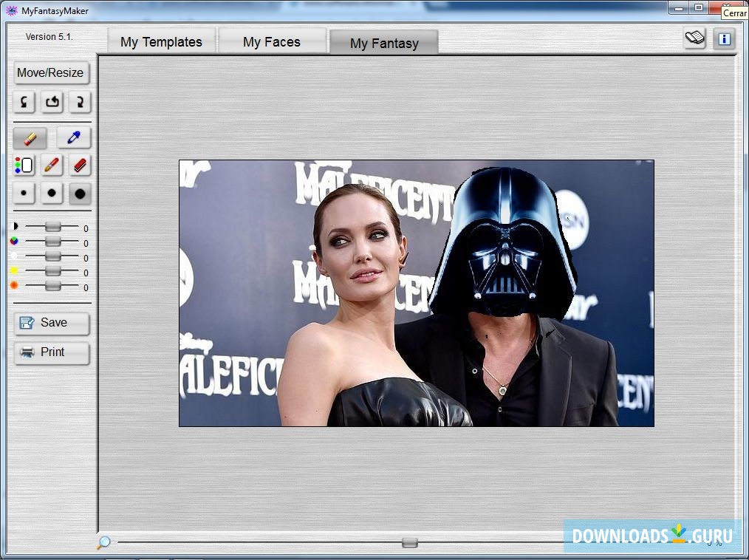Image resolution: width=749 pixels, height=560 pixels.
Task: Click the MyFantasyMaker title bar icon
Action: tap(12, 10)
